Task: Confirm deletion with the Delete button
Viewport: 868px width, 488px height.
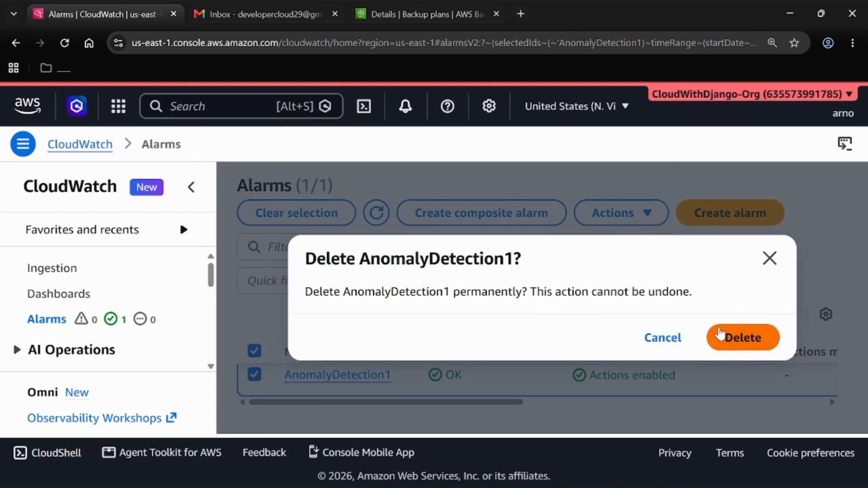Action: pyautogui.click(x=743, y=337)
